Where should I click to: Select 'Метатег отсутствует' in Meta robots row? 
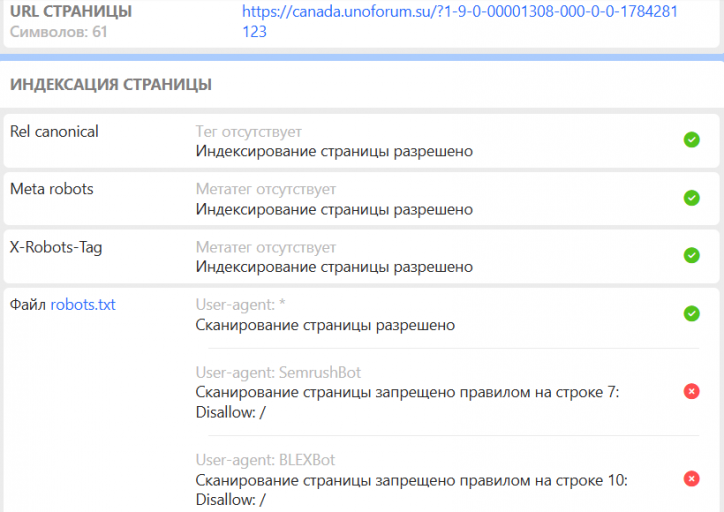265,189
